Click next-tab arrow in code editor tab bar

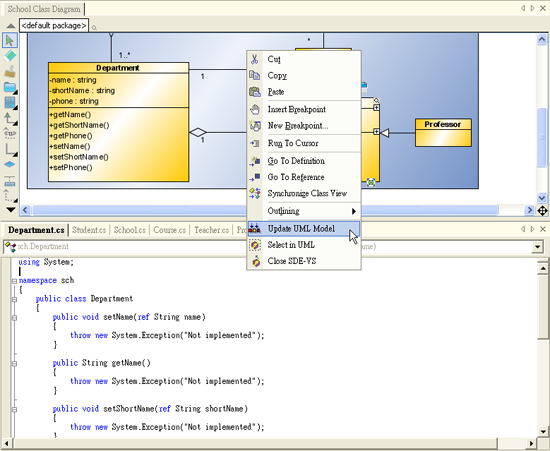[533, 229]
